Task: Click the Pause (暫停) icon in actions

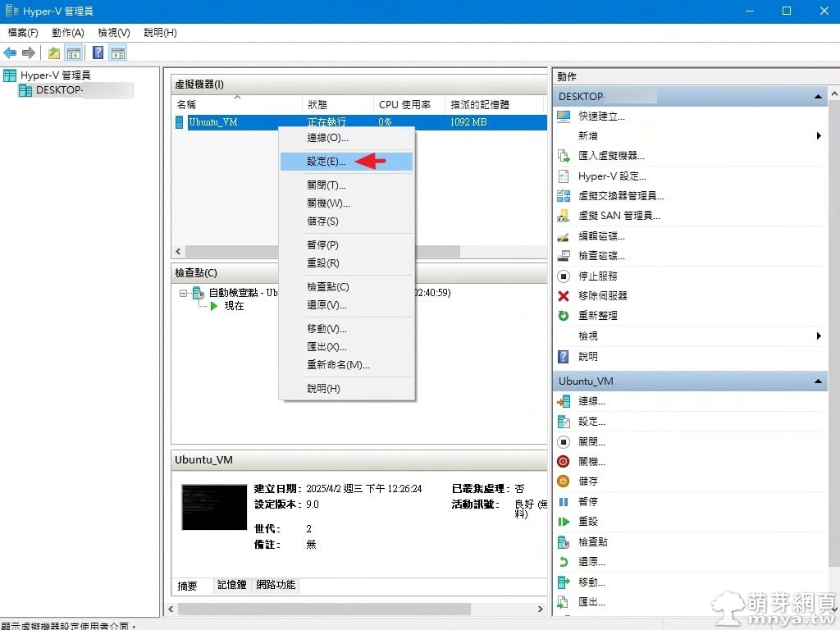Action: click(x=564, y=502)
